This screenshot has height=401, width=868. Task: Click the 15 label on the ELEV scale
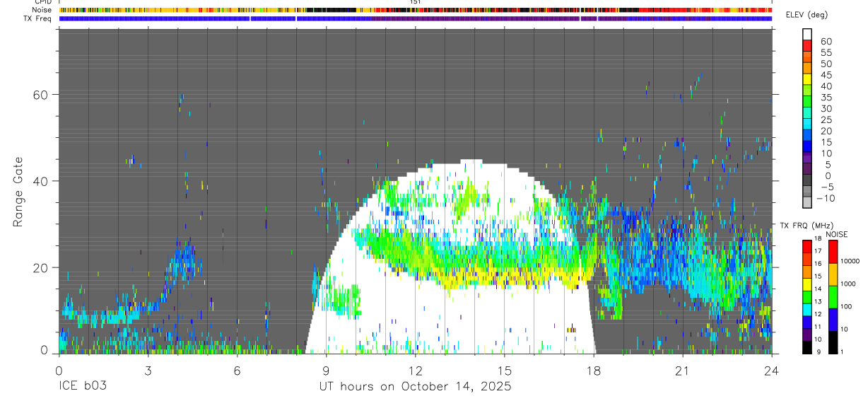tap(826, 142)
